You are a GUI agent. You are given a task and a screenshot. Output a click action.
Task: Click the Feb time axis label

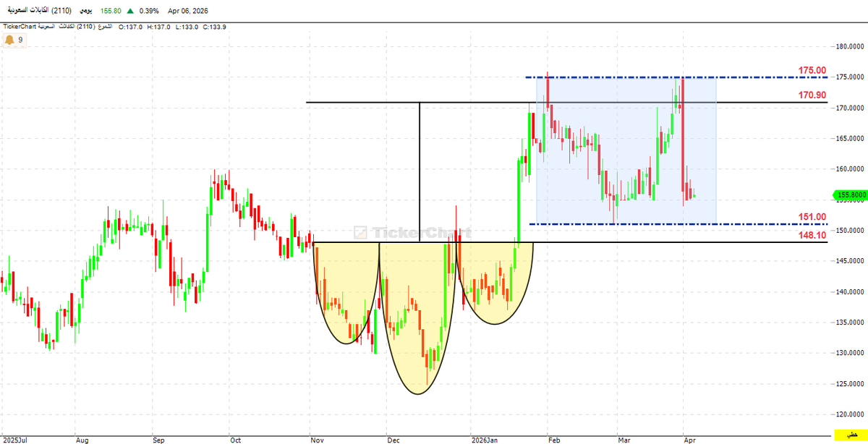coord(554,439)
